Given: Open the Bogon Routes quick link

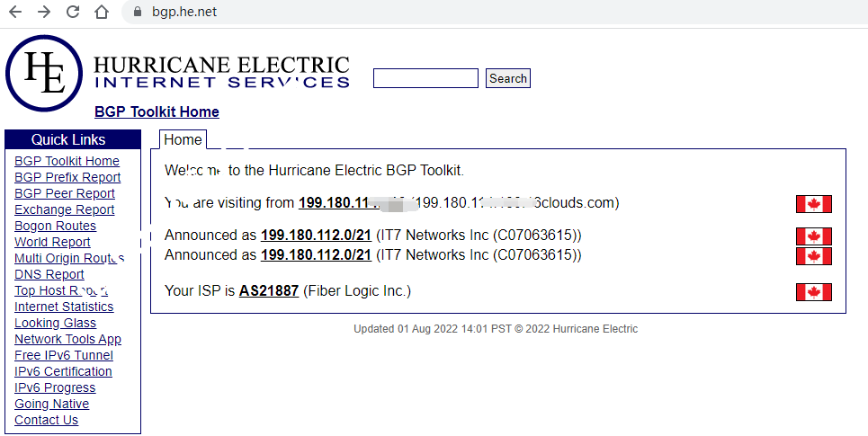Looking at the screenshot, I should coord(56,227).
